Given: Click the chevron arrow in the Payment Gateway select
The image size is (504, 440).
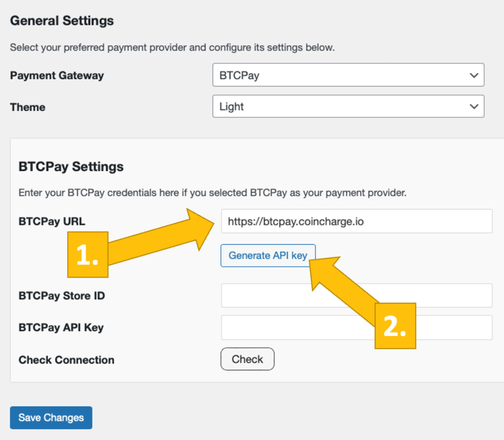Looking at the screenshot, I should point(474,75).
